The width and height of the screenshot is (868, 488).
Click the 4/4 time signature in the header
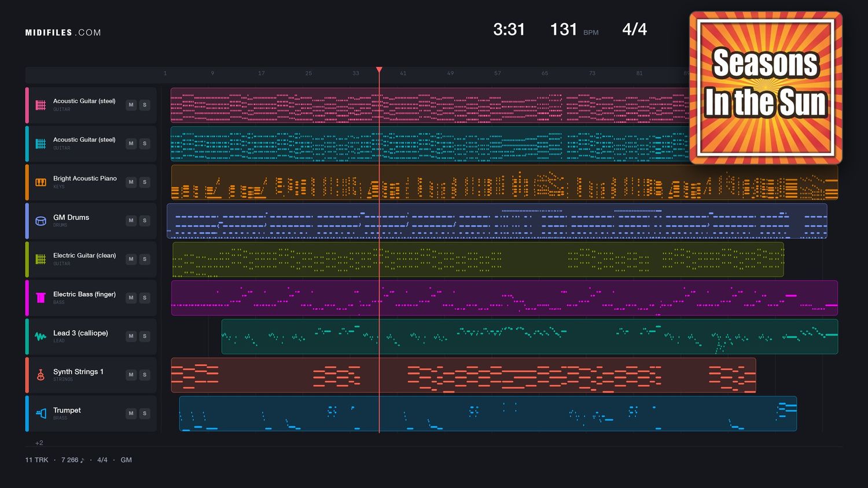tap(634, 29)
